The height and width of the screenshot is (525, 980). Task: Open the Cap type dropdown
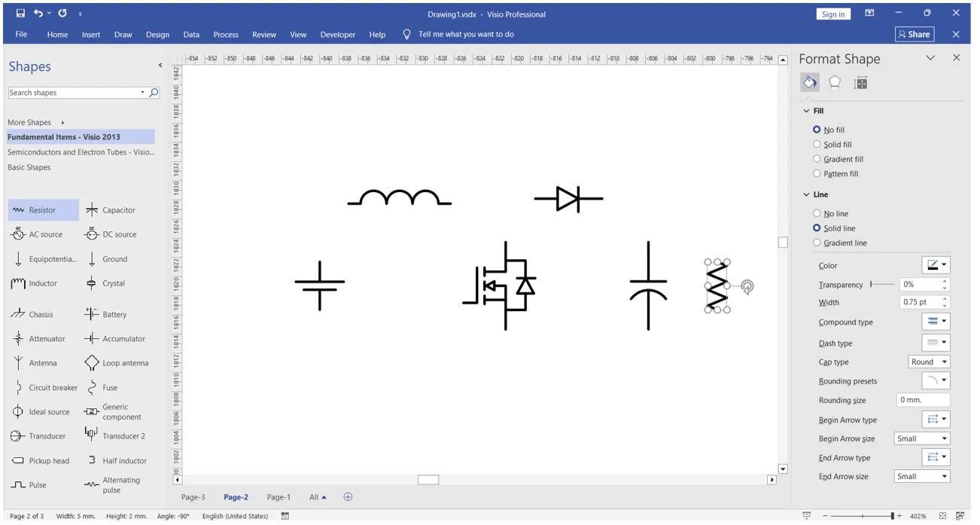(929, 362)
